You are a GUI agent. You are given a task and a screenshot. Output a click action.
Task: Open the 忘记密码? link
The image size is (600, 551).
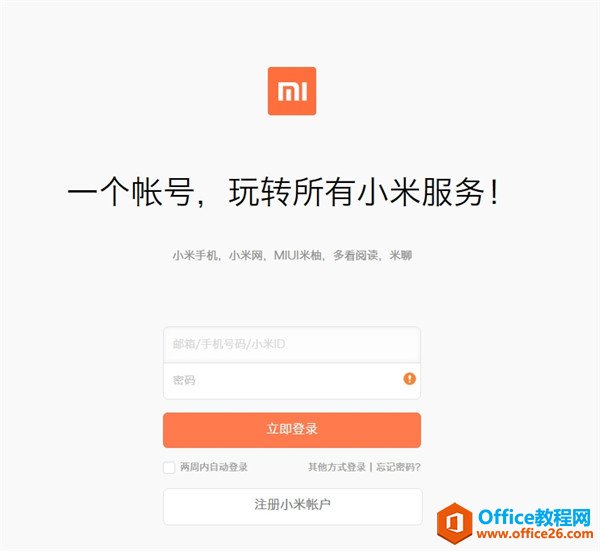pyautogui.click(x=398, y=467)
